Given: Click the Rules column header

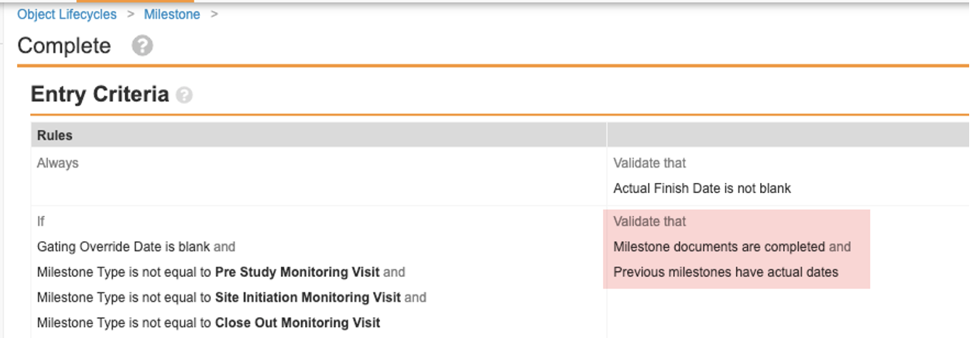Looking at the screenshot, I should [55, 135].
